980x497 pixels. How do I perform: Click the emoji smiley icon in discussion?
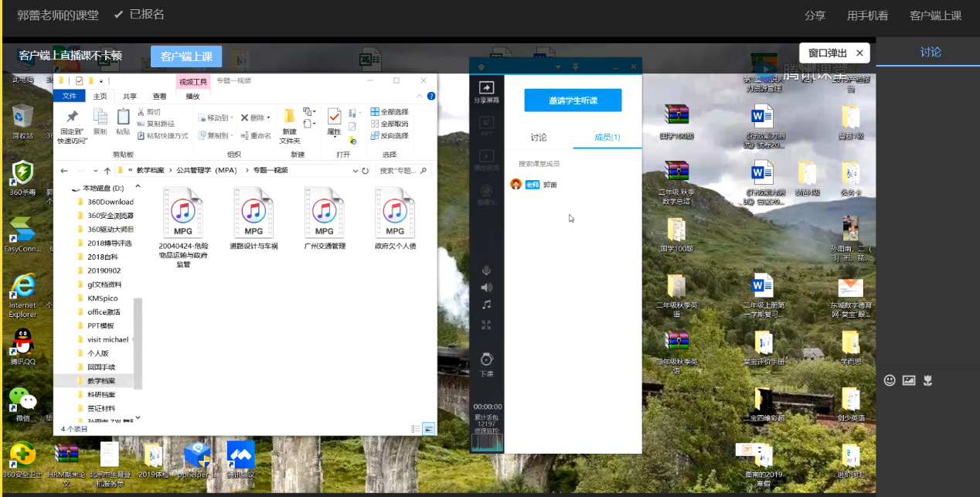890,380
